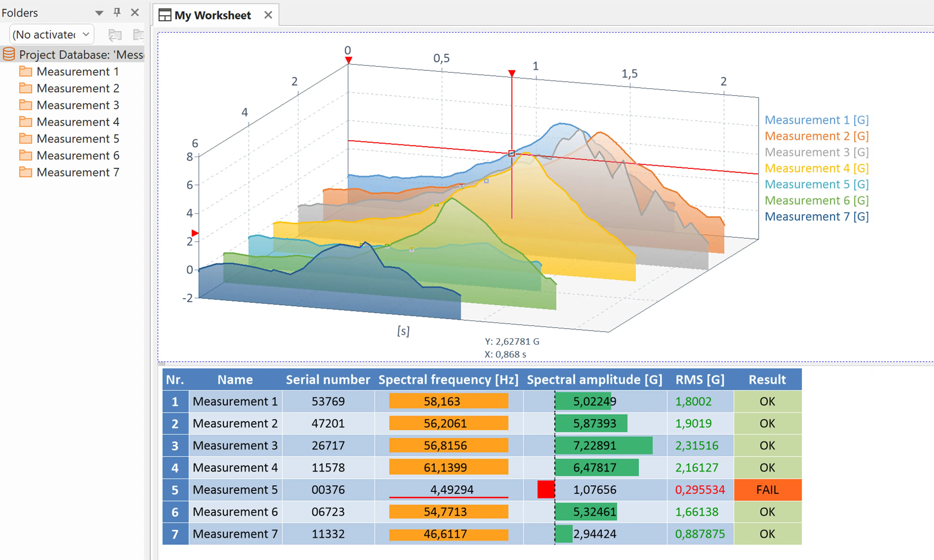Click the Spectral frequency [Hz] column header

448,379
